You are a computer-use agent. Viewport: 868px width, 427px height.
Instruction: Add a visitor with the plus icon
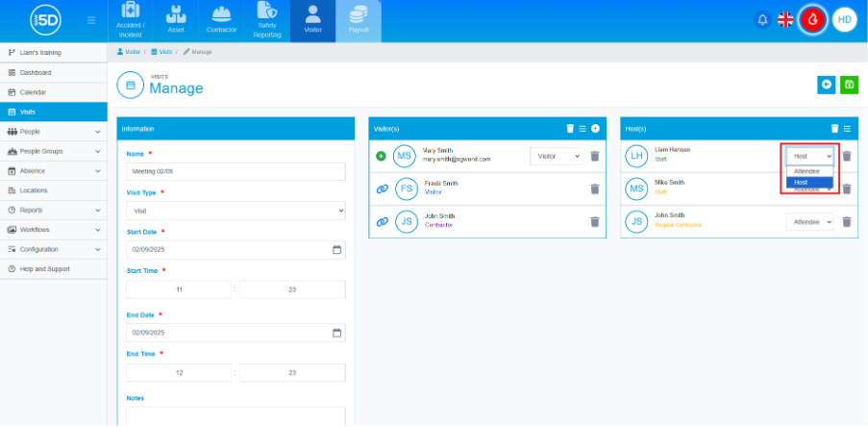click(x=595, y=129)
